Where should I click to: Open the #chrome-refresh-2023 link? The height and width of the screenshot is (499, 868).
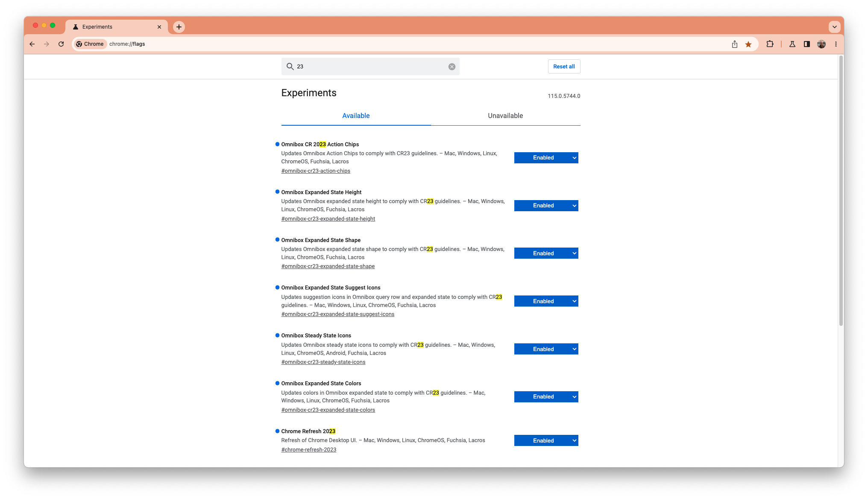[308, 449]
